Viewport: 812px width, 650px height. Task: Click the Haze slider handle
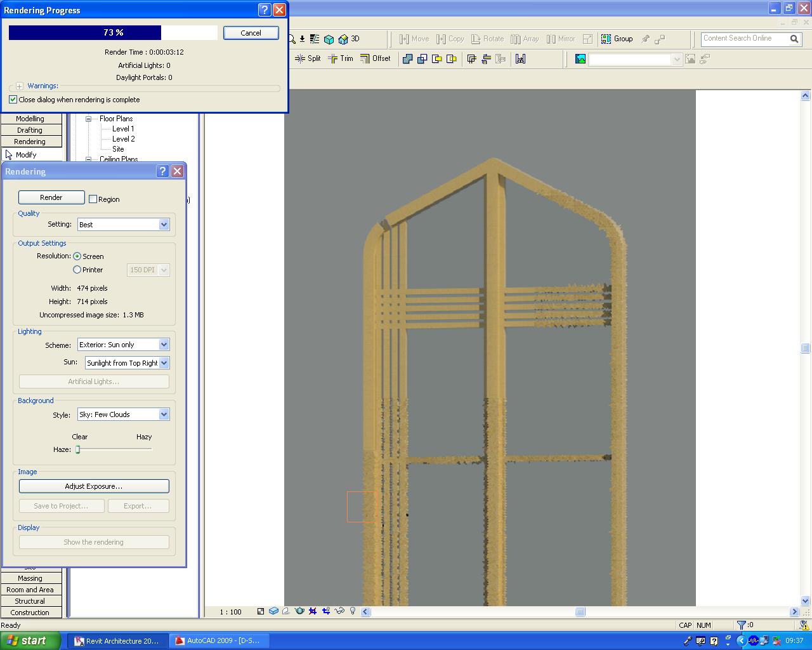[78, 449]
